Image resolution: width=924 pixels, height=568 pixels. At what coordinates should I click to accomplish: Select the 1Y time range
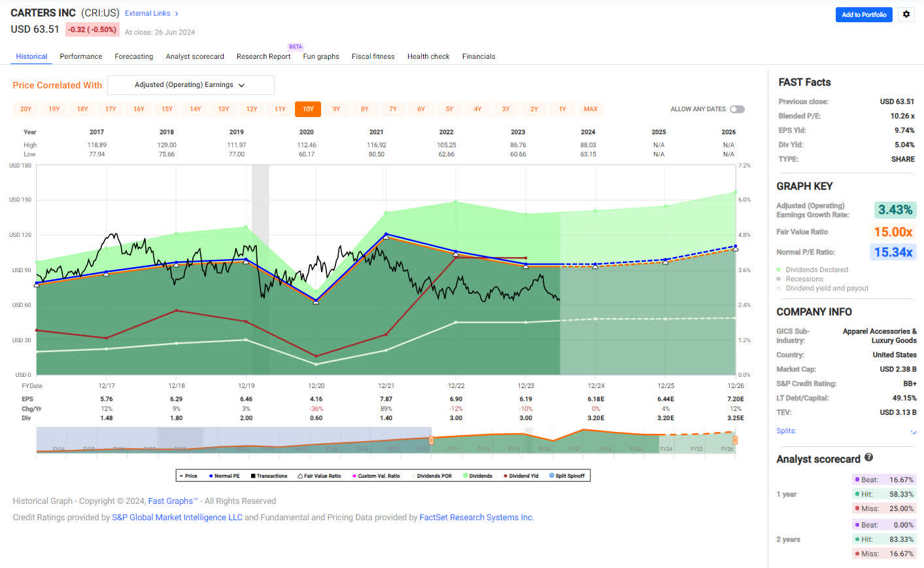pos(562,109)
